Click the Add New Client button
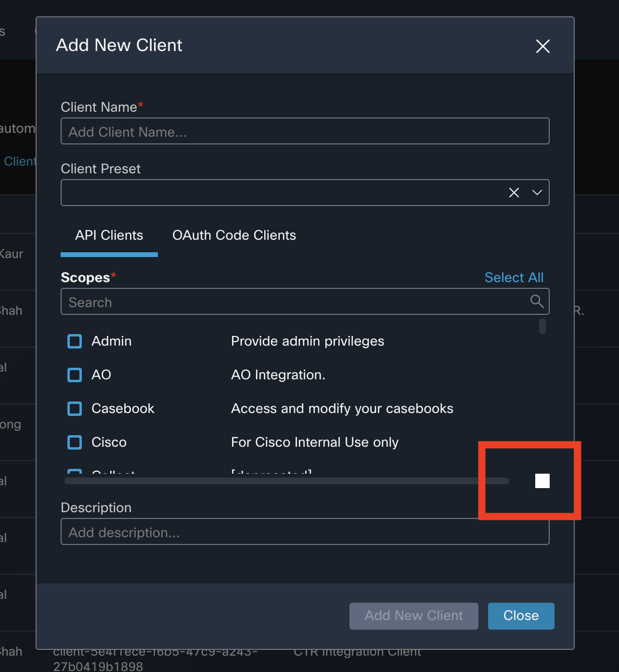 (x=413, y=616)
